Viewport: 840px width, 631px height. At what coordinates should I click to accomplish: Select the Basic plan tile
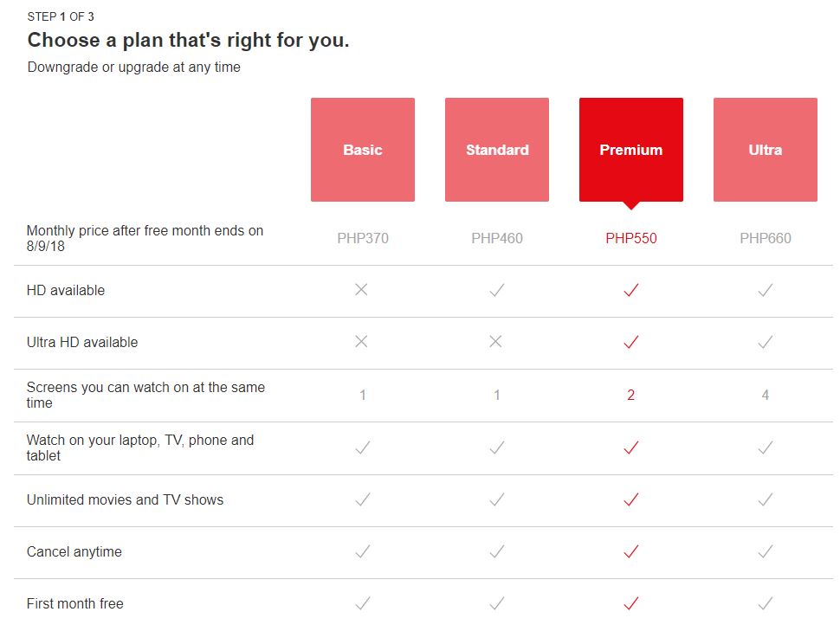pyautogui.click(x=362, y=150)
